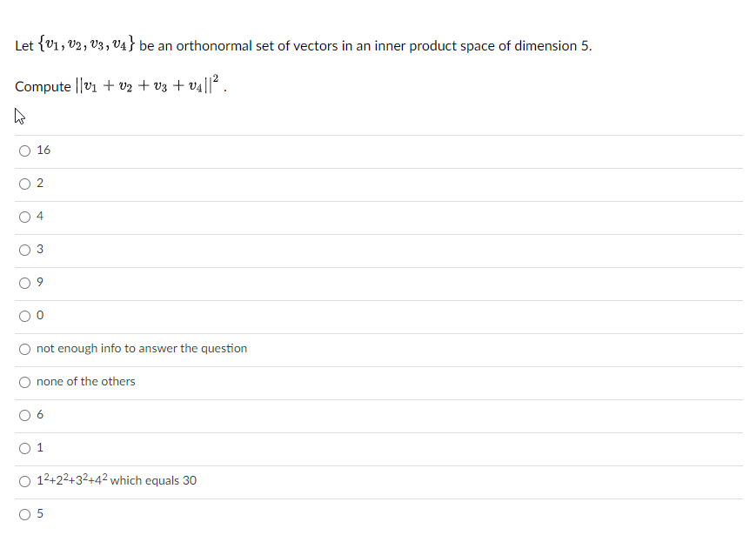Click the row containing answer 9
Image resolution: width=756 pixels, height=542 pixels.
coord(39,282)
